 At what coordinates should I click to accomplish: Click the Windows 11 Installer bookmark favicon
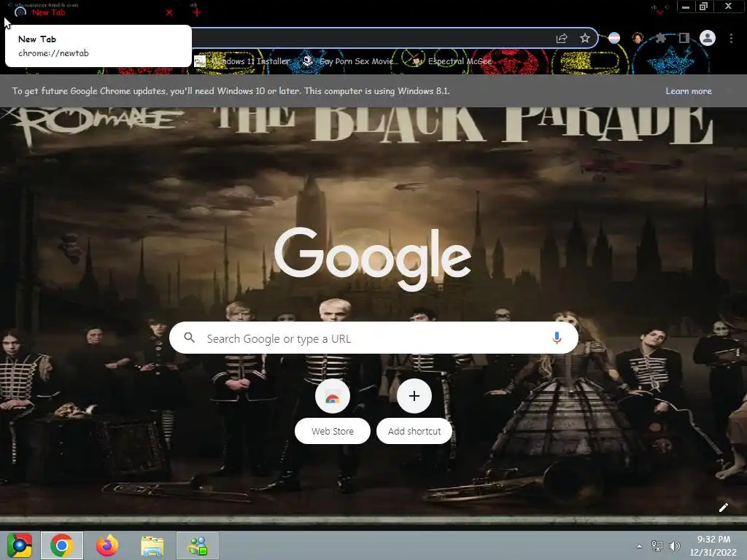pyautogui.click(x=200, y=61)
